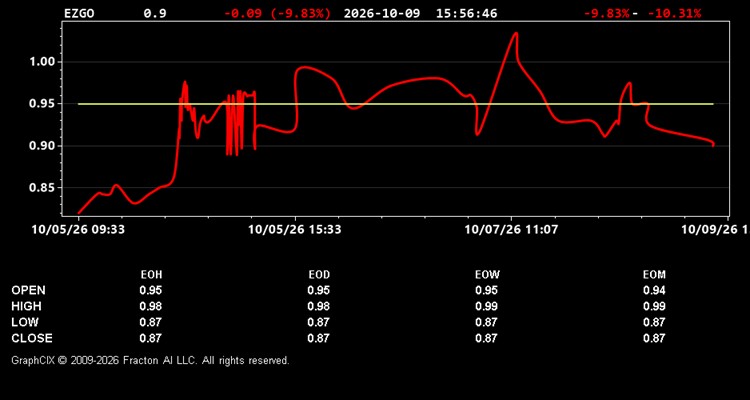Click OPEN value 0.95 under EOW
The height and width of the screenshot is (400, 750).
pyautogui.click(x=486, y=290)
